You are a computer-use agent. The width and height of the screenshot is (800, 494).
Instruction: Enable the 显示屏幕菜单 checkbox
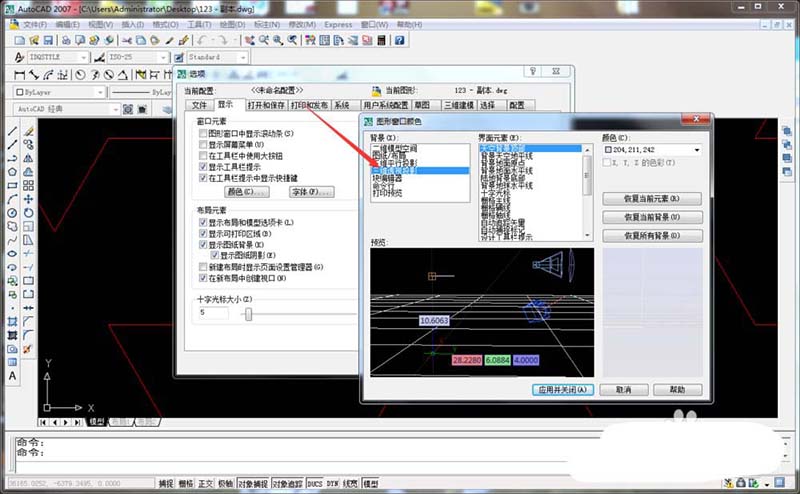[x=203, y=144]
